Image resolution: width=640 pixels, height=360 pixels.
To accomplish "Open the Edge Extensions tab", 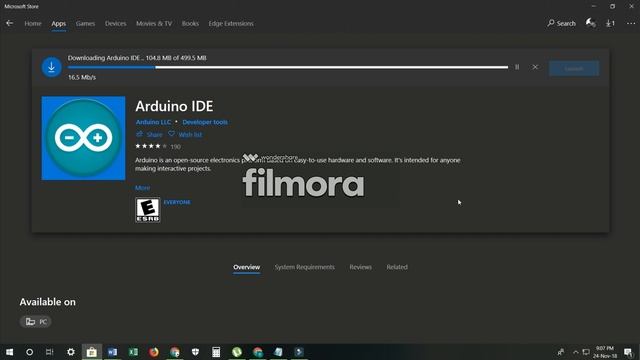I will tap(231, 24).
